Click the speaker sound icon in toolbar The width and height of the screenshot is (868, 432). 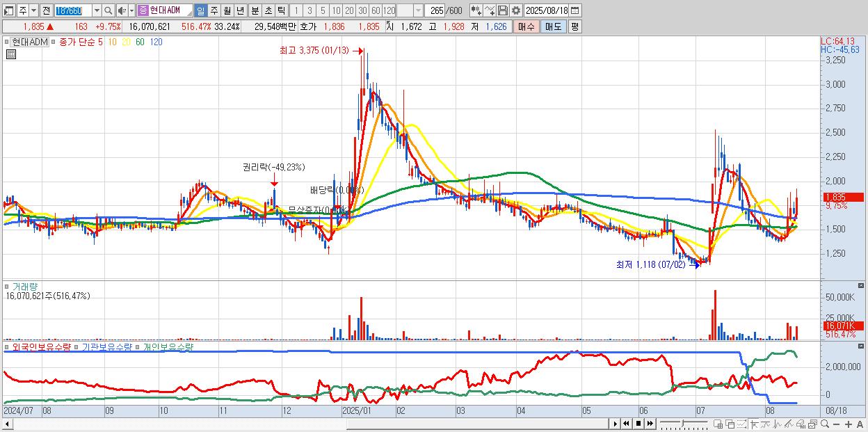[x=122, y=10]
